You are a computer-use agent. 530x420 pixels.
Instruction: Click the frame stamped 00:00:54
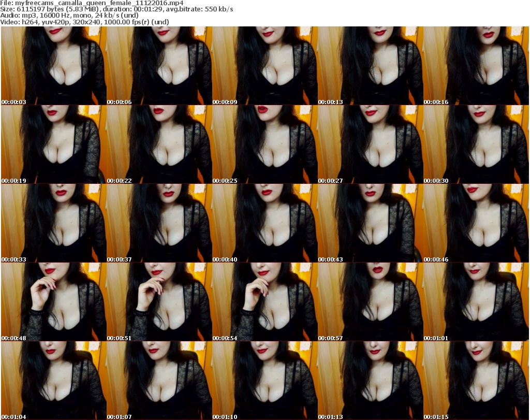point(265,302)
